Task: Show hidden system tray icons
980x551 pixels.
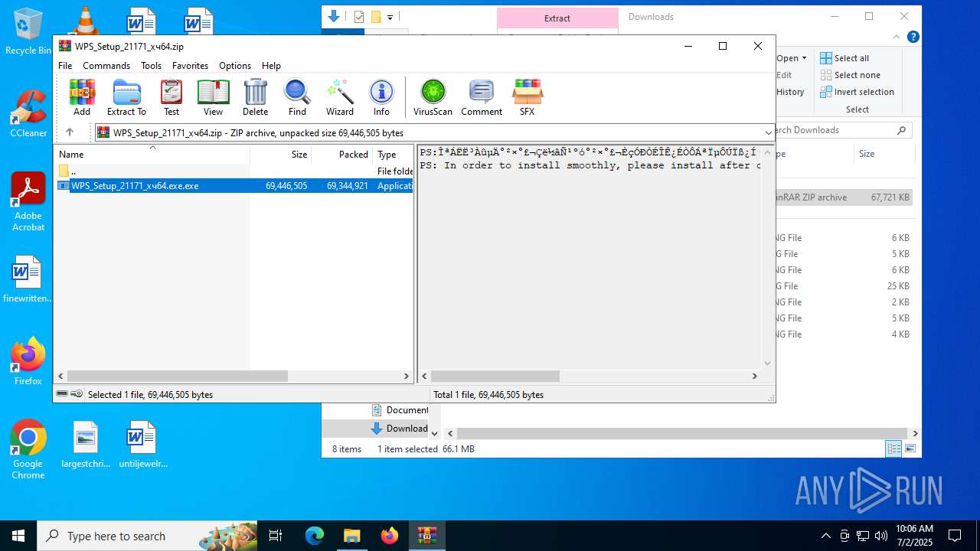Action: coord(825,536)
